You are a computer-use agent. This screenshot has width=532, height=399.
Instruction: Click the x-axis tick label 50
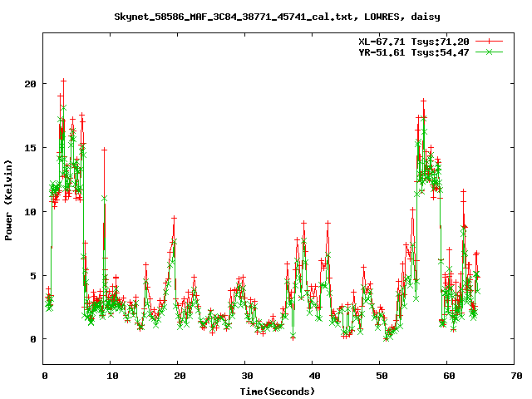pos(382,376)
